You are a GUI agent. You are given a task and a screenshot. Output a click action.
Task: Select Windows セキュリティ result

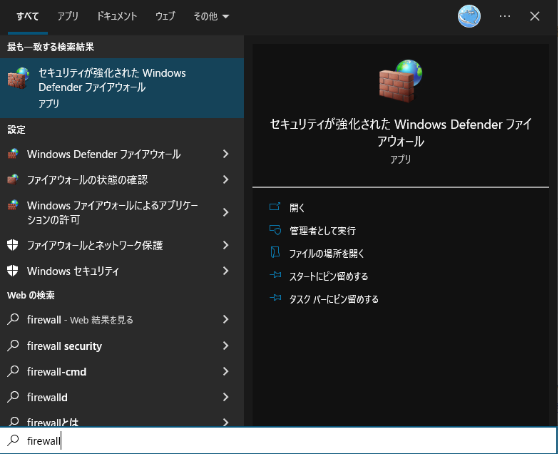(122, 271)
